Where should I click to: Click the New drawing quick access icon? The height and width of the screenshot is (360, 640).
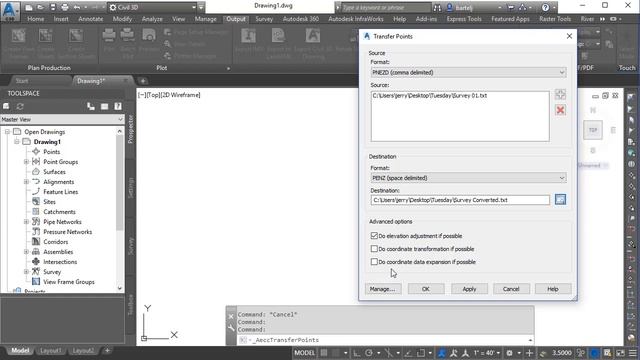[29, 7]
